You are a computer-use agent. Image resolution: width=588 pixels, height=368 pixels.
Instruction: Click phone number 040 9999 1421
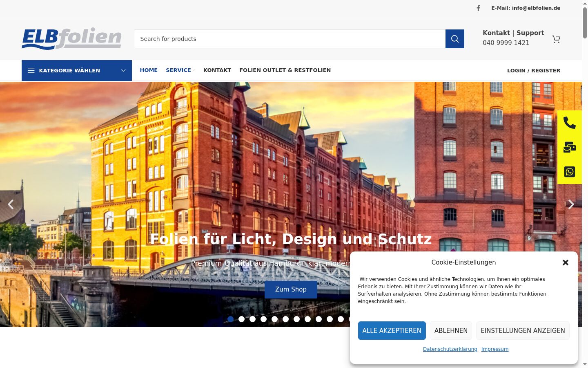[x=506, y=43]
